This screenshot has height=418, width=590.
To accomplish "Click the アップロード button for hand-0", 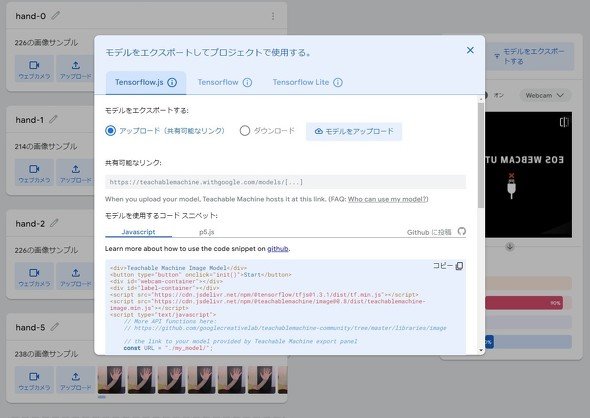I will point(76,68).
